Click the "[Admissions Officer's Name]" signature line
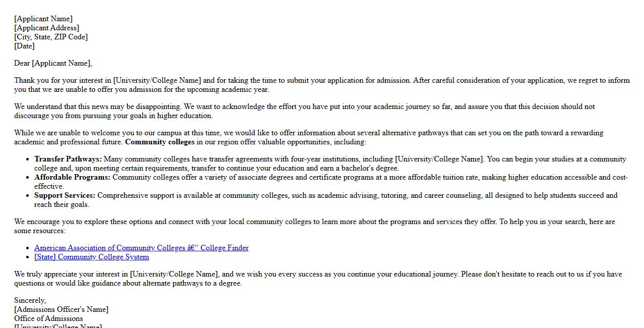Screen dimensions: 644x328 click(x=61, y=309)
